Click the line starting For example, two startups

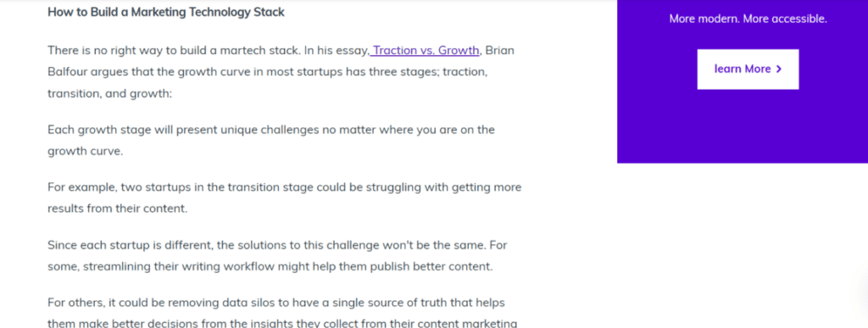(285, 187)
